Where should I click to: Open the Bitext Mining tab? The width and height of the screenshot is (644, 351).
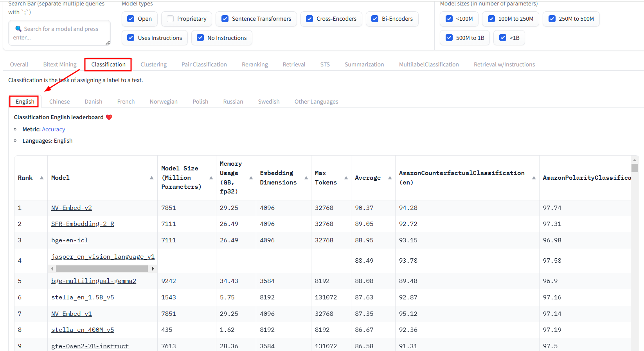[x=60, y=64]
